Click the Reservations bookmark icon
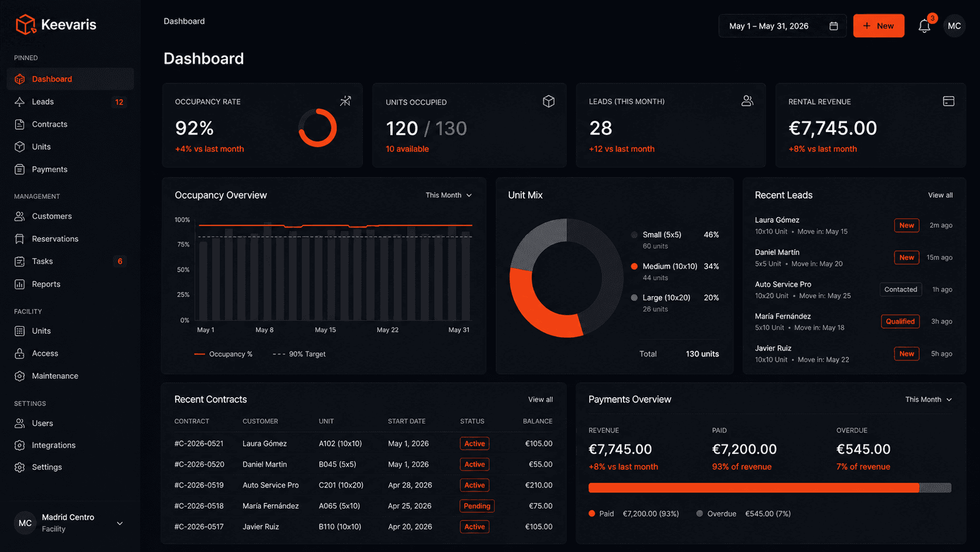This screenshot has width=980, height=552. [x=20, y=239]
